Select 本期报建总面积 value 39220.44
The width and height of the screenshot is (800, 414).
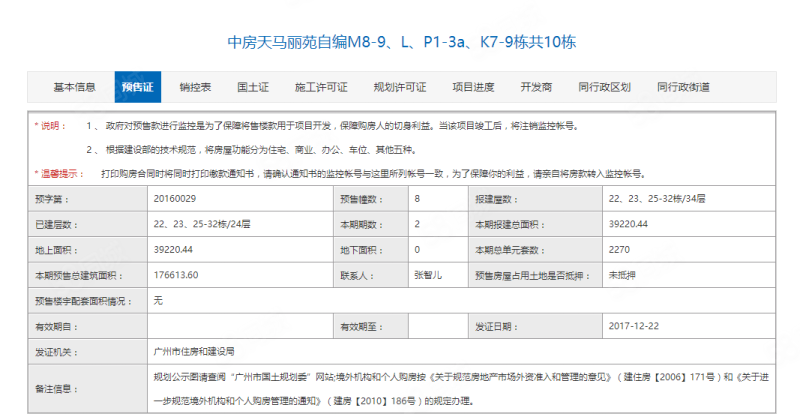click(x=628, y=224)
